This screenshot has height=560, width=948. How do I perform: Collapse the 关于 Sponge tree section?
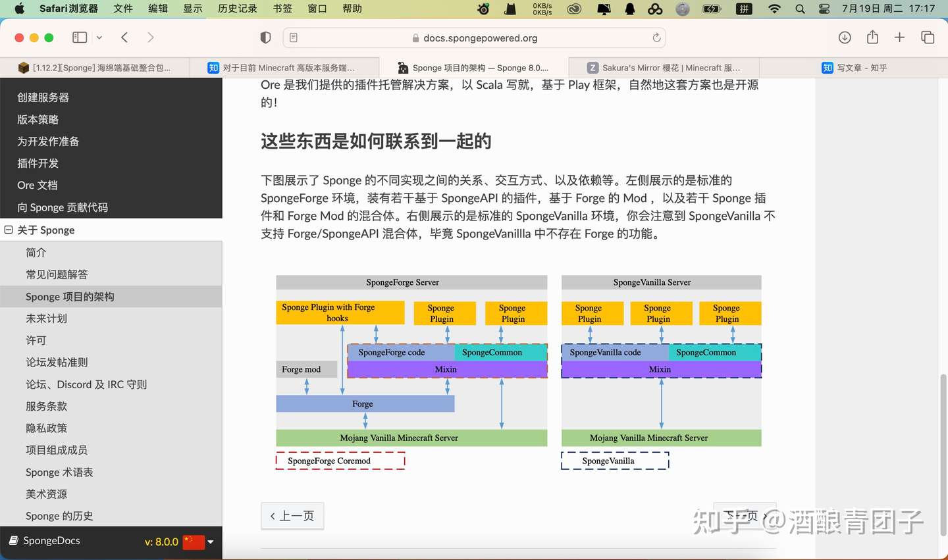tap(9, 230)
